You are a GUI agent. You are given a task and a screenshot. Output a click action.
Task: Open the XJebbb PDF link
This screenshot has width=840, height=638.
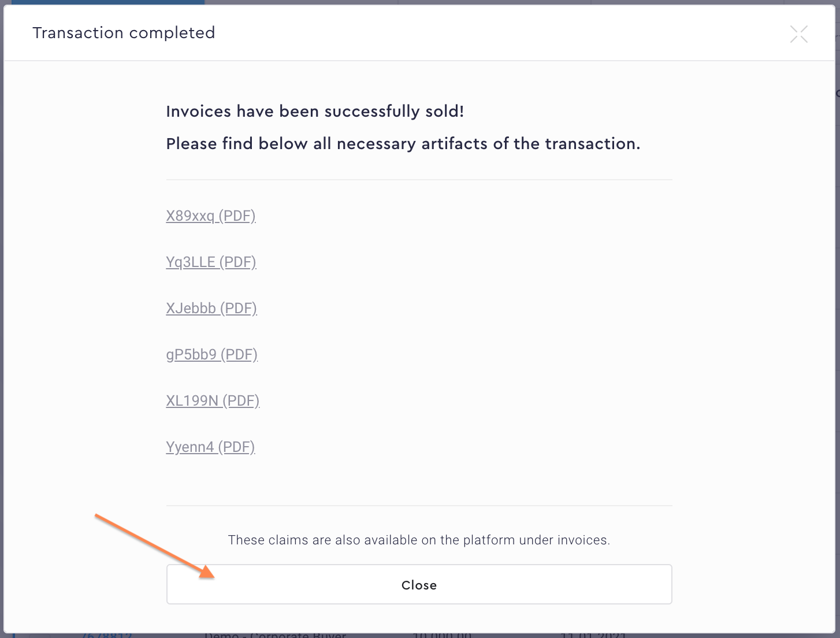[x=211, y=309]
